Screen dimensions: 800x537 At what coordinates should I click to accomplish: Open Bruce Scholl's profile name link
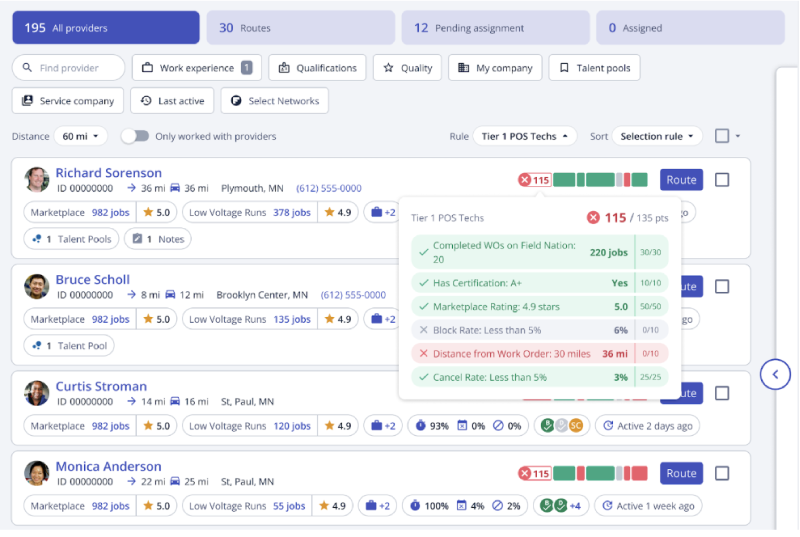tap(92, 280)
